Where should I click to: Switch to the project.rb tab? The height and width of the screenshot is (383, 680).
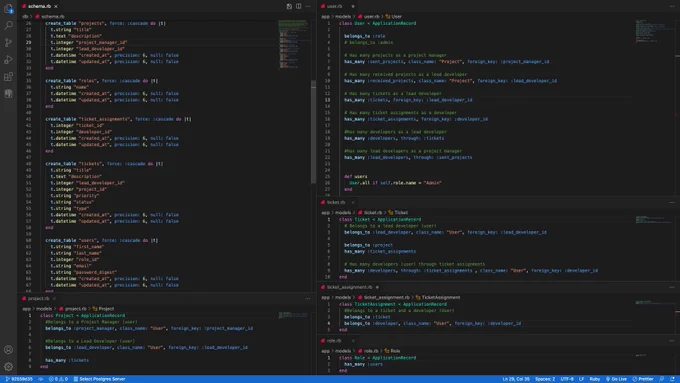39,298
